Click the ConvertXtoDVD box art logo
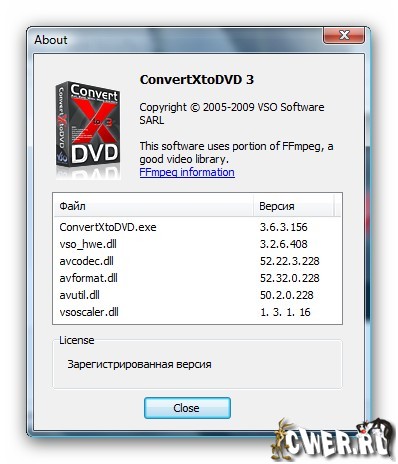The height and width of the screenshot is (464, 398). pyautogui.click(x=88, y=130)
